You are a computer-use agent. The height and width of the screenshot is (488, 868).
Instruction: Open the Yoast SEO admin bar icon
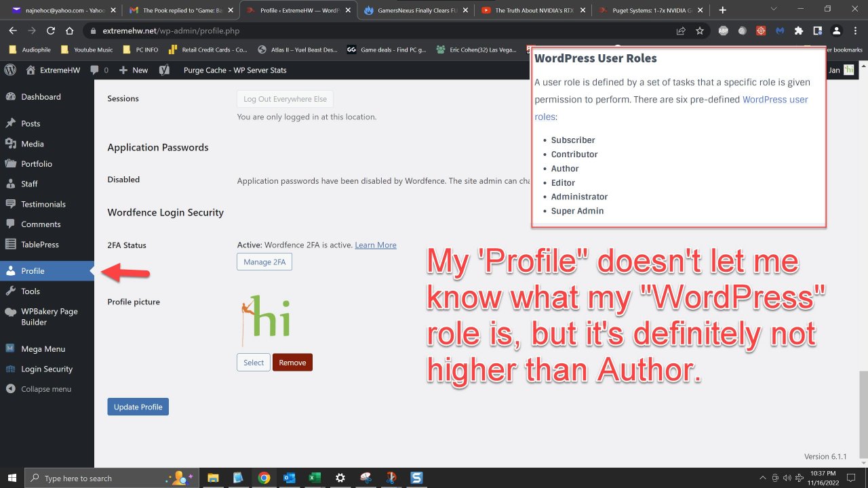pos(163,70)
